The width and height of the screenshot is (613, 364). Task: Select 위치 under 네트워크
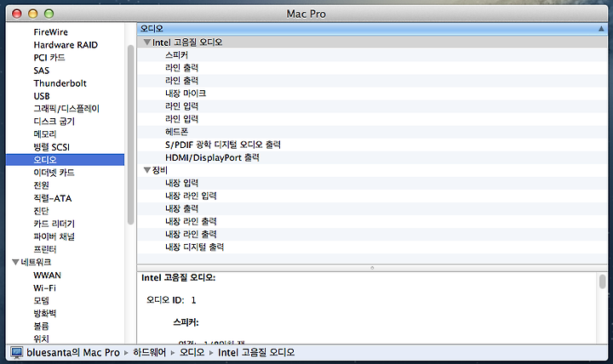(42, 339)
